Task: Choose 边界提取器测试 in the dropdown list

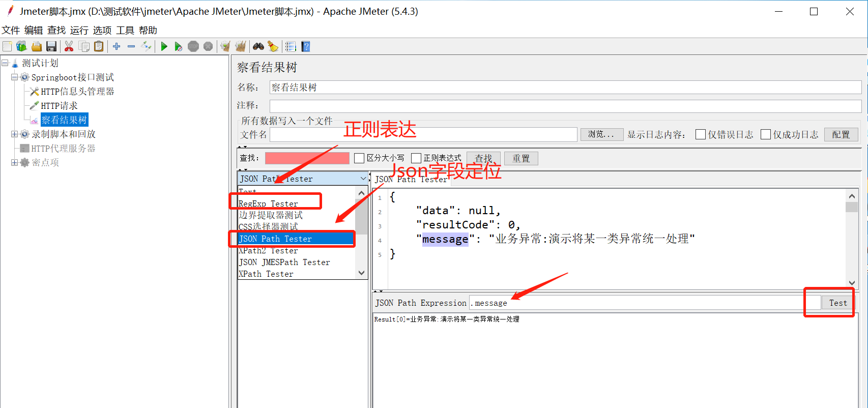Action: coord(271,215)
